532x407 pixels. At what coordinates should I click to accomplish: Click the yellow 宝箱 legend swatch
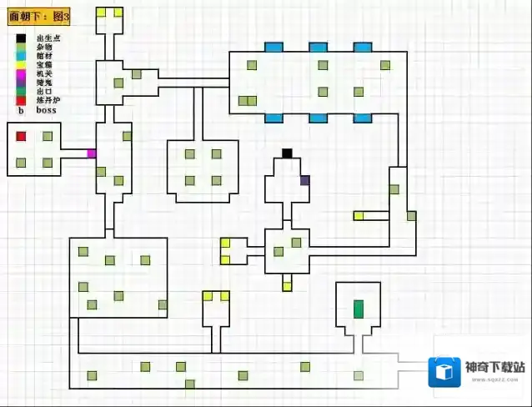pyautogui.click(x=21, y=64)
